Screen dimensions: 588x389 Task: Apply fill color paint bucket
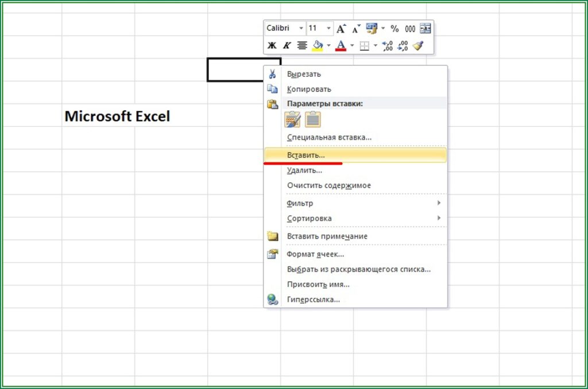pyautogui.click(x=318, y=46)
